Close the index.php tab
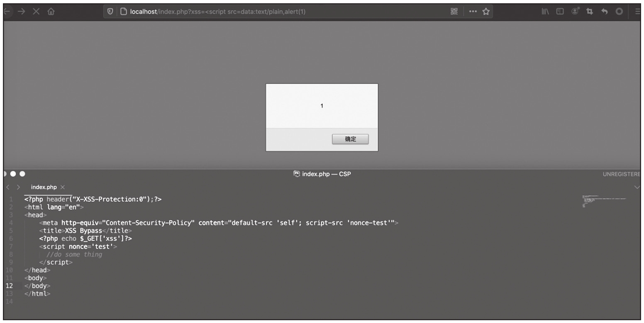This screenshot has height=323, width=644. tap(63, 187)
